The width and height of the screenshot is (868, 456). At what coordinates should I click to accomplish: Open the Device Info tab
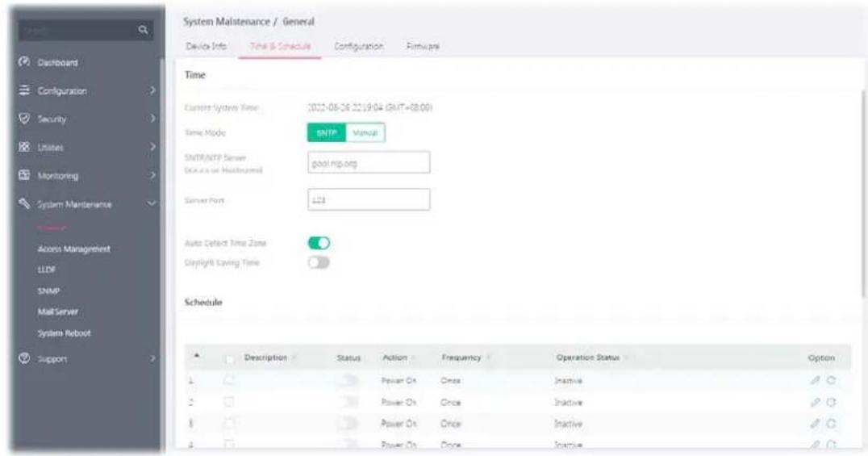(206, 46)
